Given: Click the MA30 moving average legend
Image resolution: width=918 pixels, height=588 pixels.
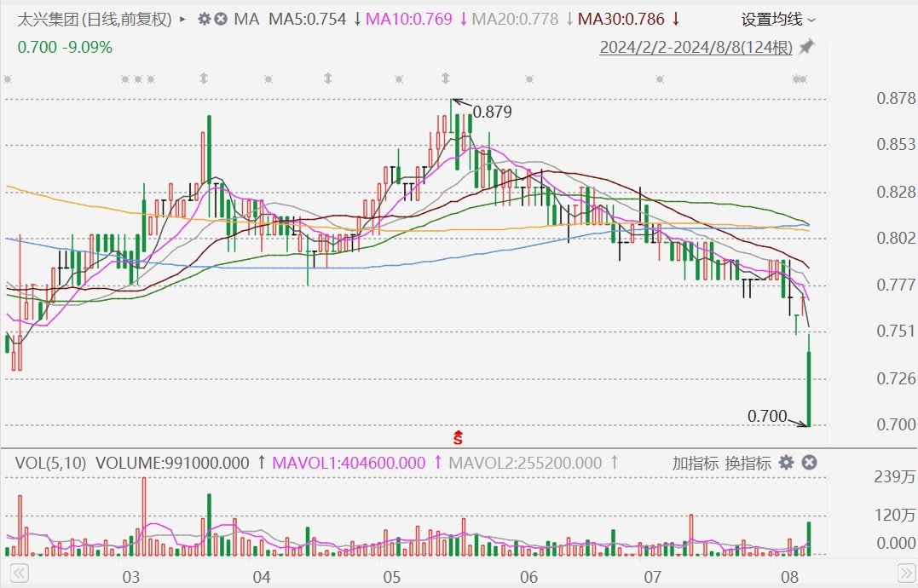Looking at the screenshot, I should point(623,19).
